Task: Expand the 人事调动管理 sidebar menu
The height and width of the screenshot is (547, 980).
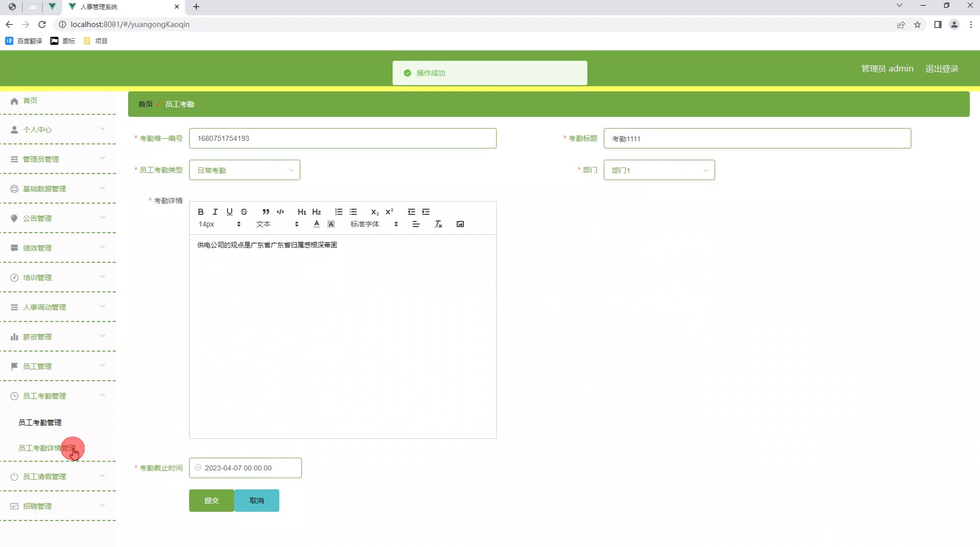Action: tap(58, 307)
